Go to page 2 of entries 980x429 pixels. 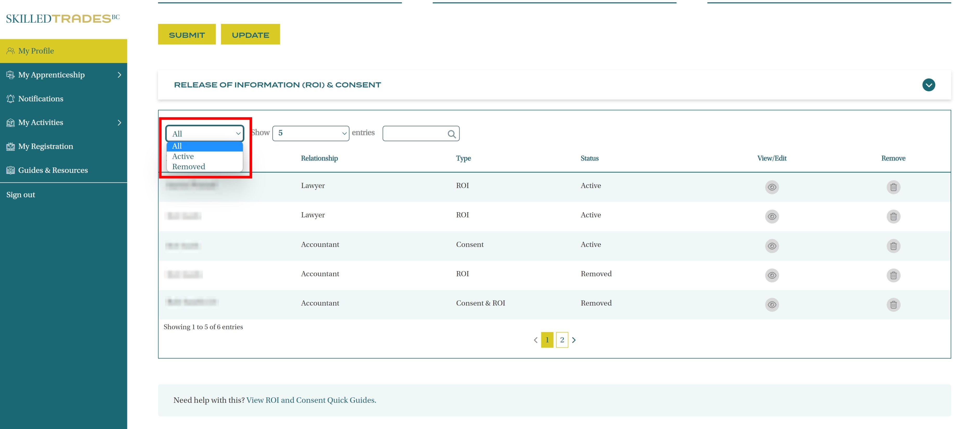[561, 340]
